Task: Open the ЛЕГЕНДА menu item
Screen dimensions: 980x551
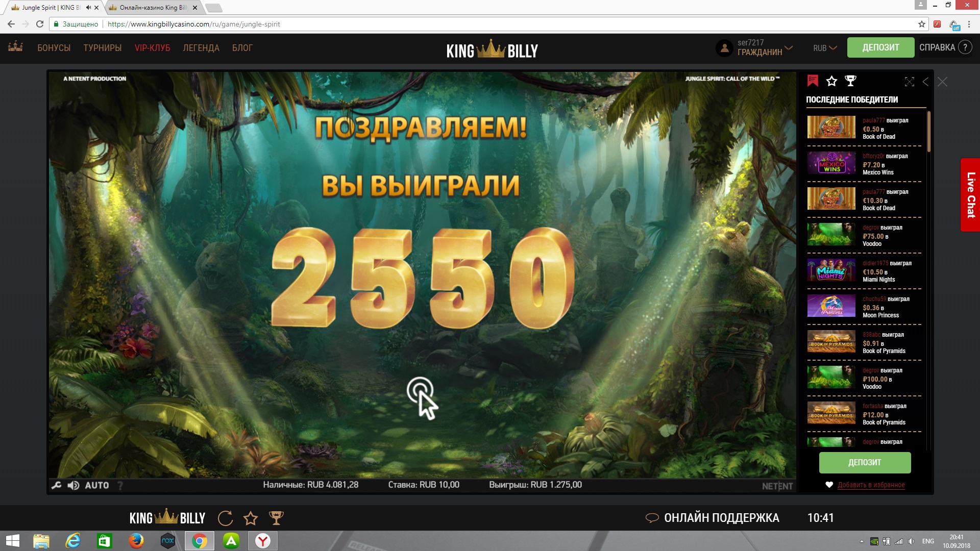Action: tap(201, 48)
